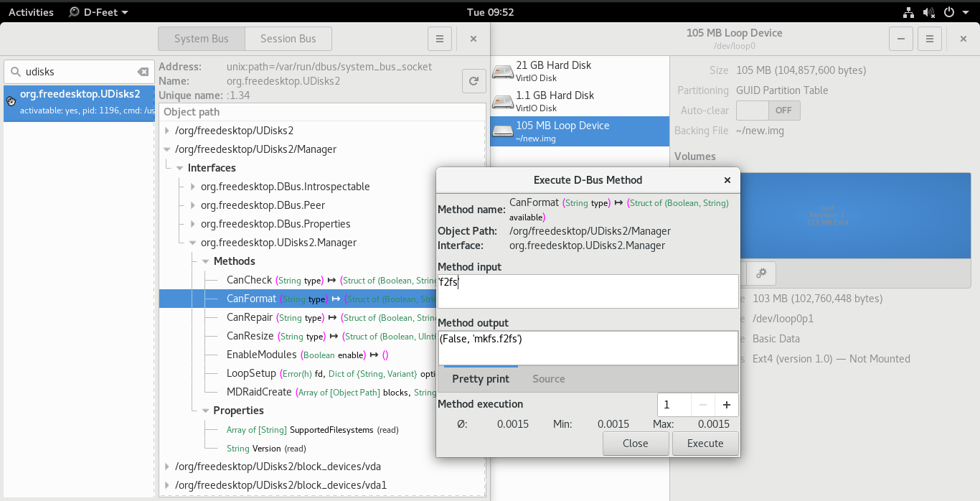980x501 pixels.
Task: Open the D-Feet hamburger menu
Action: click(x=440, y=39)
